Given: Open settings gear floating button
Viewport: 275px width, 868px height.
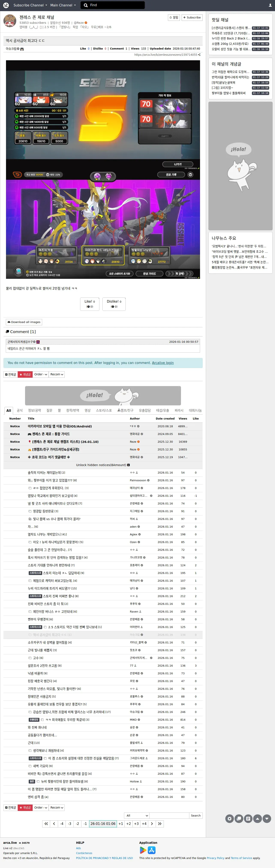Looking at the screenshot, I should pos(230,818).
